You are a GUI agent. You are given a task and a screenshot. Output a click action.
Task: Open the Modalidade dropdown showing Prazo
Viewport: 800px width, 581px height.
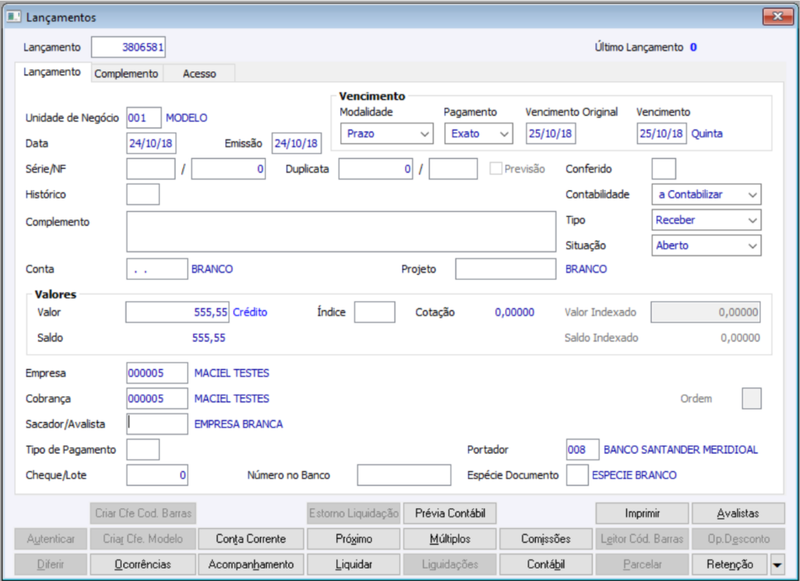point(387,134)
